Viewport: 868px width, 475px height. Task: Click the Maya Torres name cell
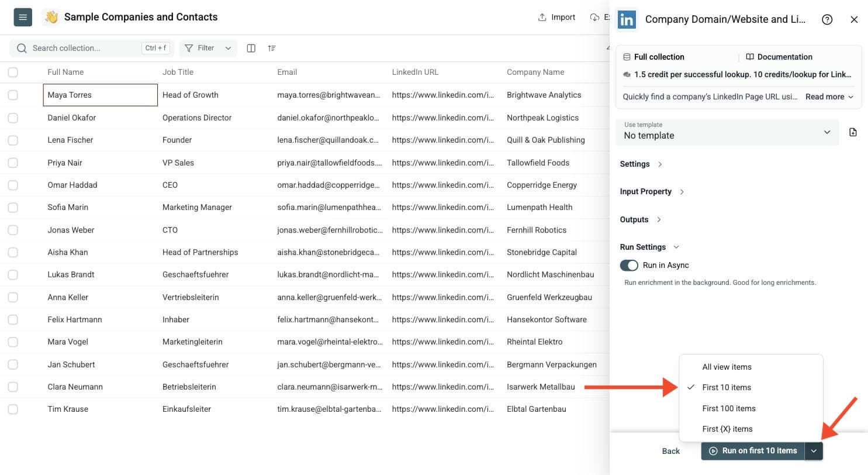101,95
